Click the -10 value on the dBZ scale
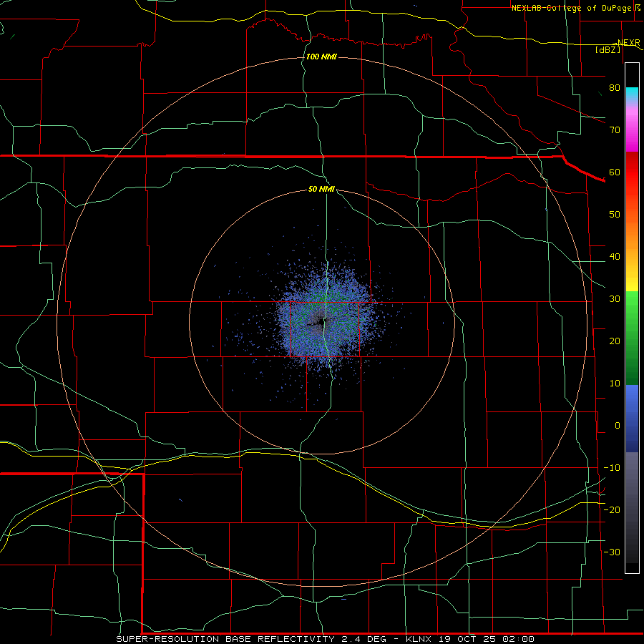The image size is (644, 644). pos(612,468)
